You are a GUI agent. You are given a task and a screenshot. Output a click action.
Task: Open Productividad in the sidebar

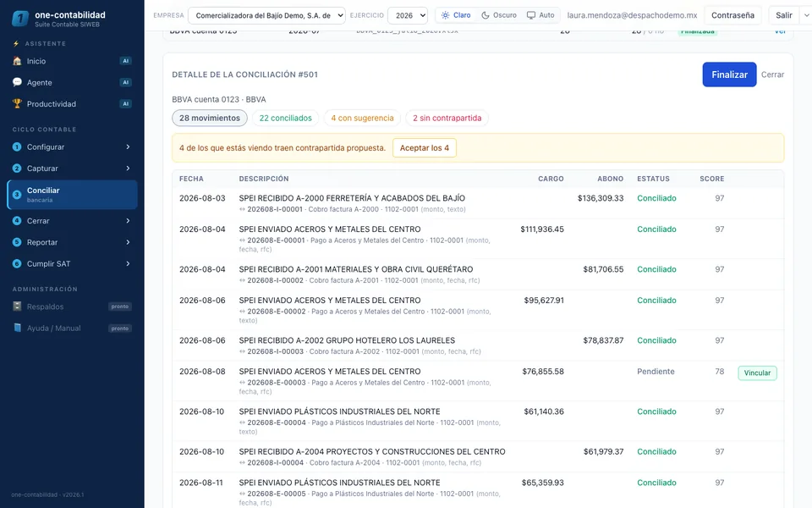coord(72,103)
